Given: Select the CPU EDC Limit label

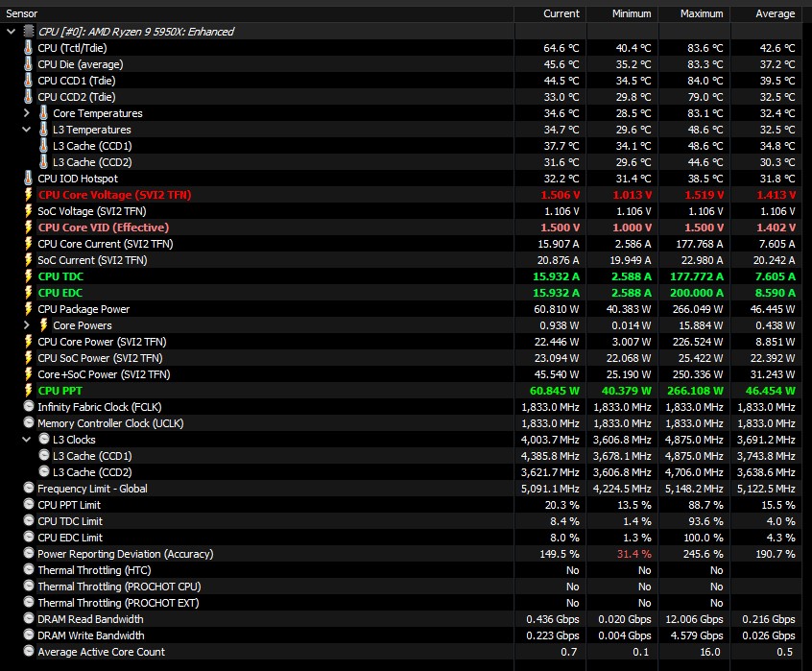Looking at the screenshot, I should pyautogui.click(x=70, y=538).
